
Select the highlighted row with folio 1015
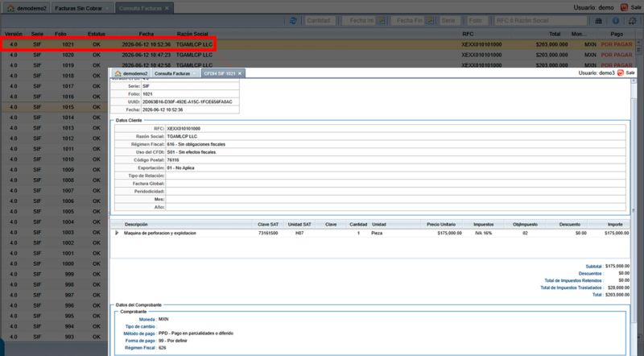pos(55,107)
